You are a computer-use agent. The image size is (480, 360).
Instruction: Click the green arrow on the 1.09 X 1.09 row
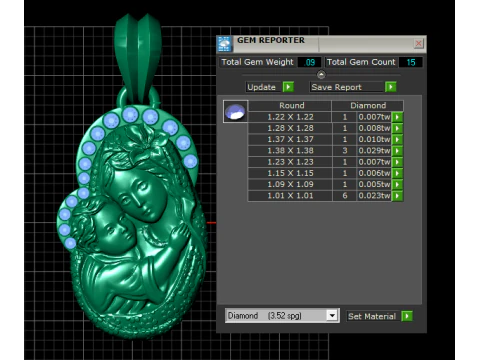(397, 185)
